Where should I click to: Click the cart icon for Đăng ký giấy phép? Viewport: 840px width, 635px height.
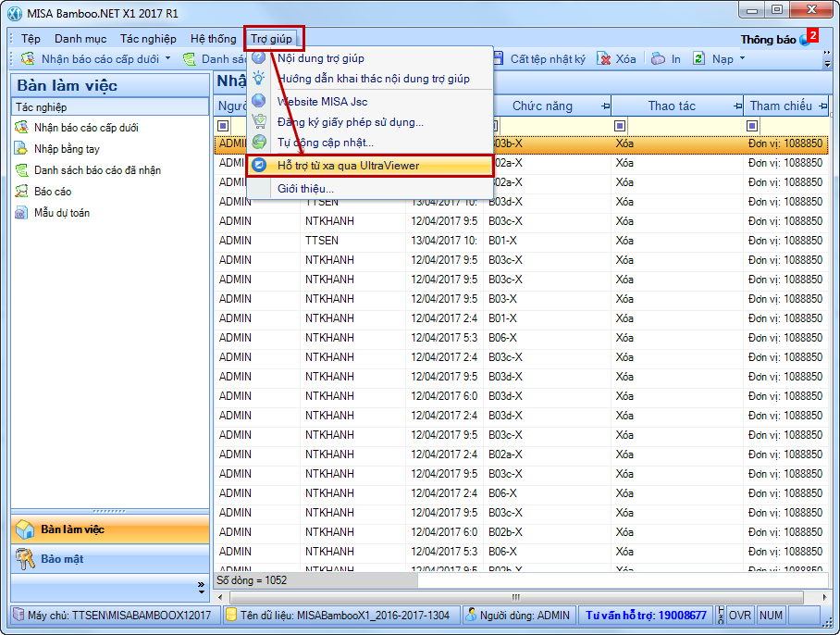tap(259, 121)
